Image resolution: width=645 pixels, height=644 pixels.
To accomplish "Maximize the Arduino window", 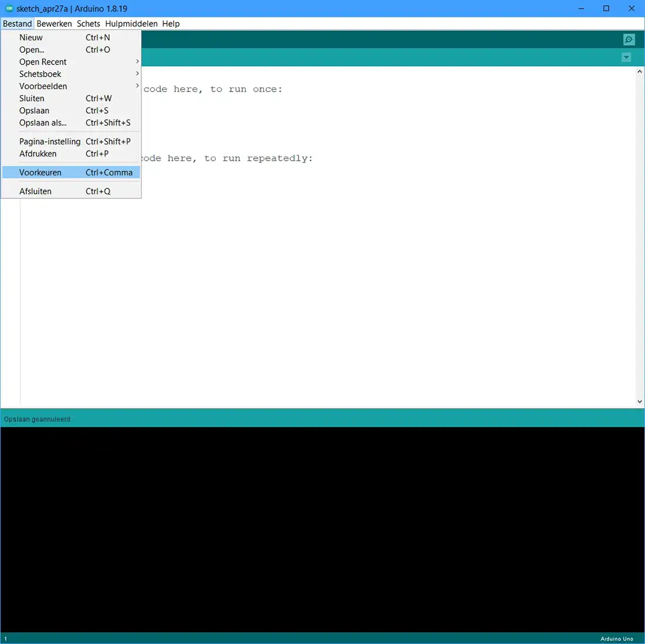I will pos(606,9).
